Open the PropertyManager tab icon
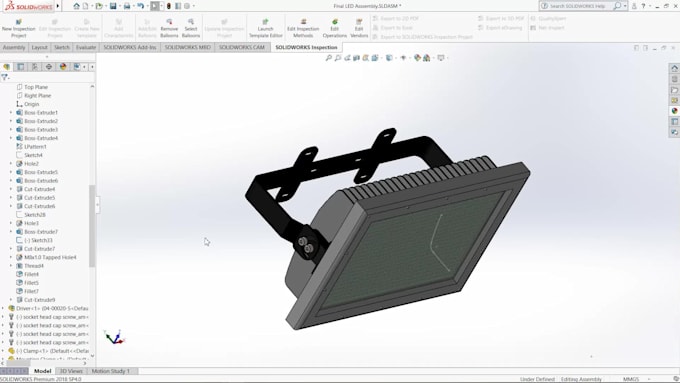 tap(20, 67)
